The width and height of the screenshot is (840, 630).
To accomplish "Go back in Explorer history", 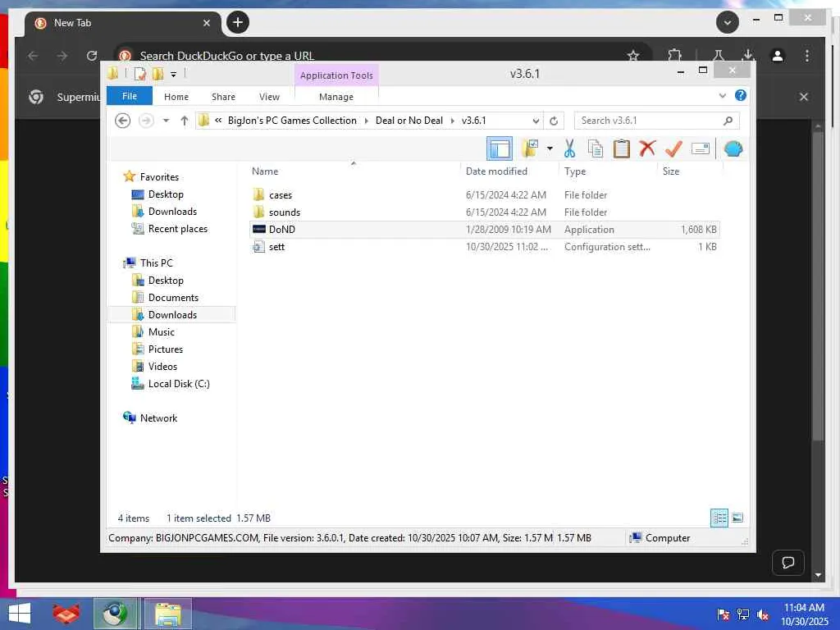I will click(x=123, y=121).
